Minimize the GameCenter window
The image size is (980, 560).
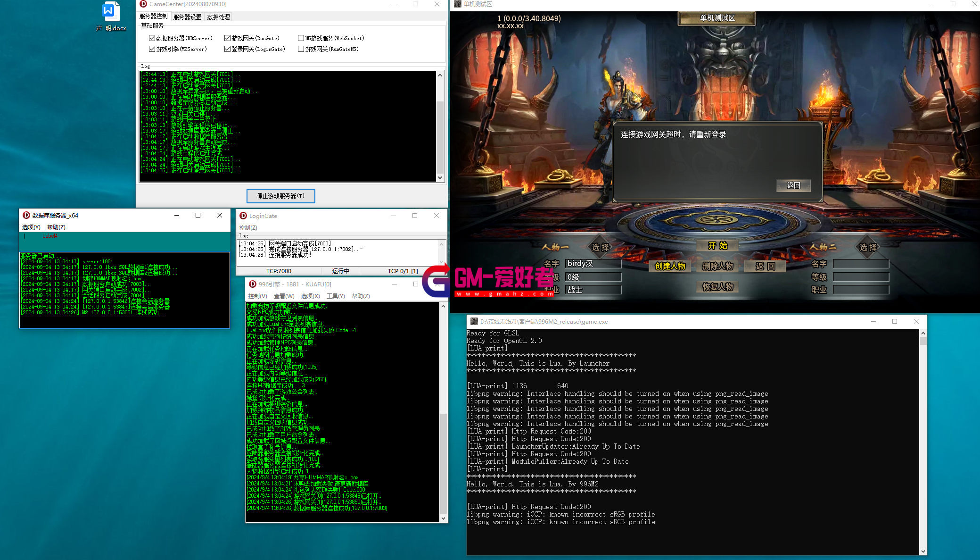(x=394, y=4)
